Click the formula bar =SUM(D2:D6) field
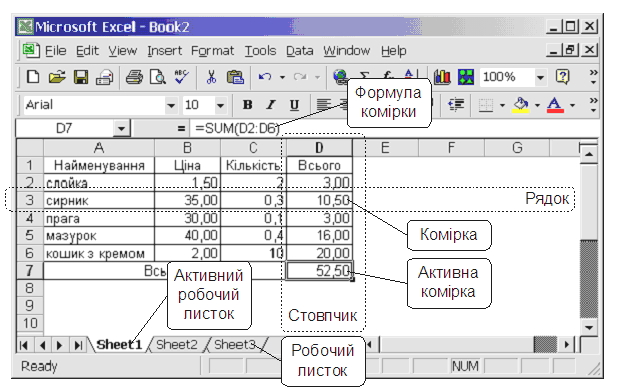Screen dimensions: 618x392 pos(395,128)
